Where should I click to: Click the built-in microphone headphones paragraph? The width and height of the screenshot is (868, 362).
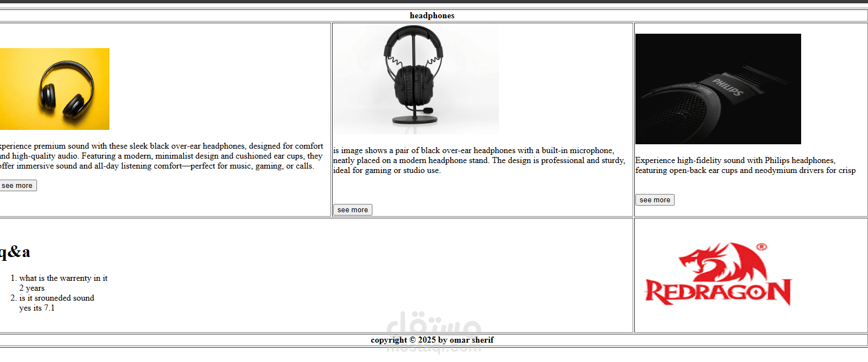(480, 160)
